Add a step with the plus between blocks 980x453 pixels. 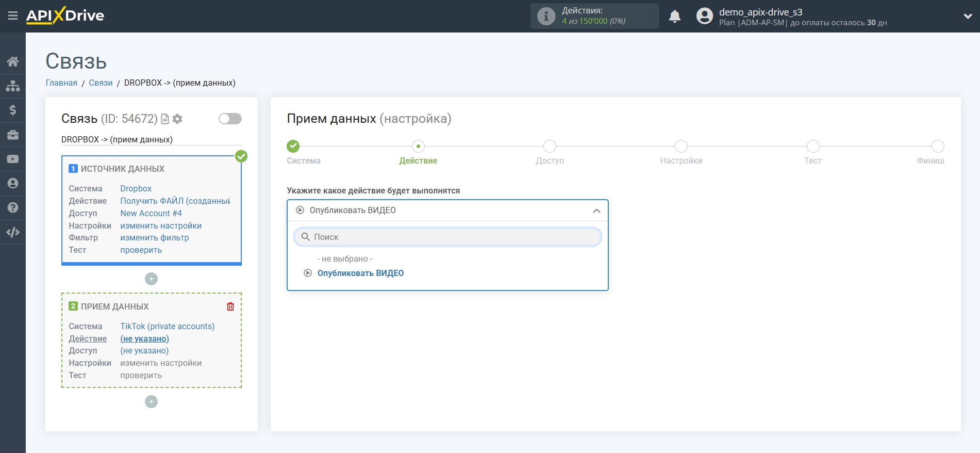[x=151, y=279]
